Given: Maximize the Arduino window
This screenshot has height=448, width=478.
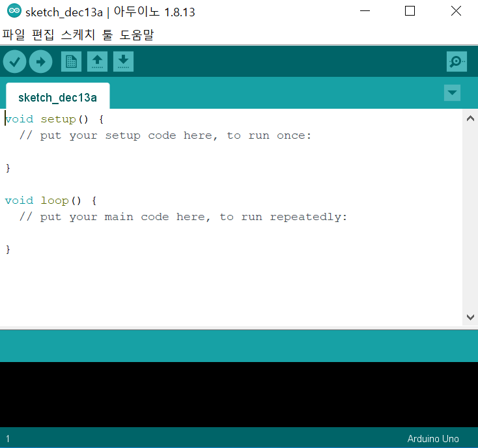Looking at the screenshot, I should (410, 11).
